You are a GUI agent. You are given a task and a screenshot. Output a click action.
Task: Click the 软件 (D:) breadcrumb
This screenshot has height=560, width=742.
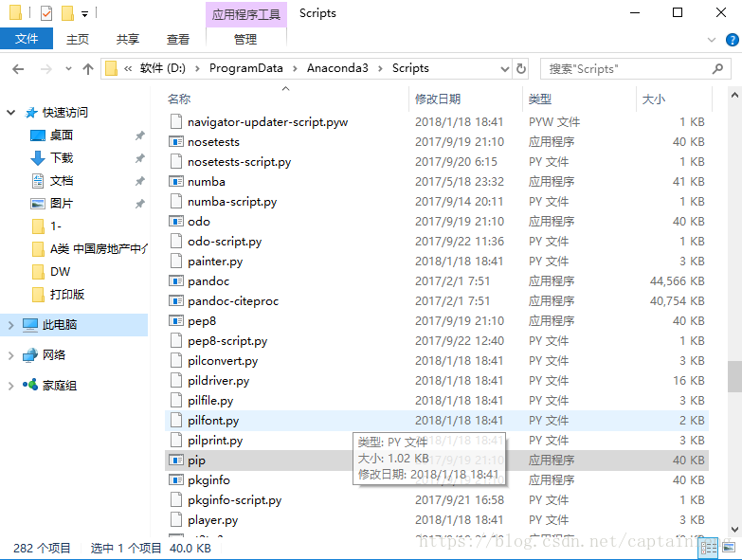162,68
